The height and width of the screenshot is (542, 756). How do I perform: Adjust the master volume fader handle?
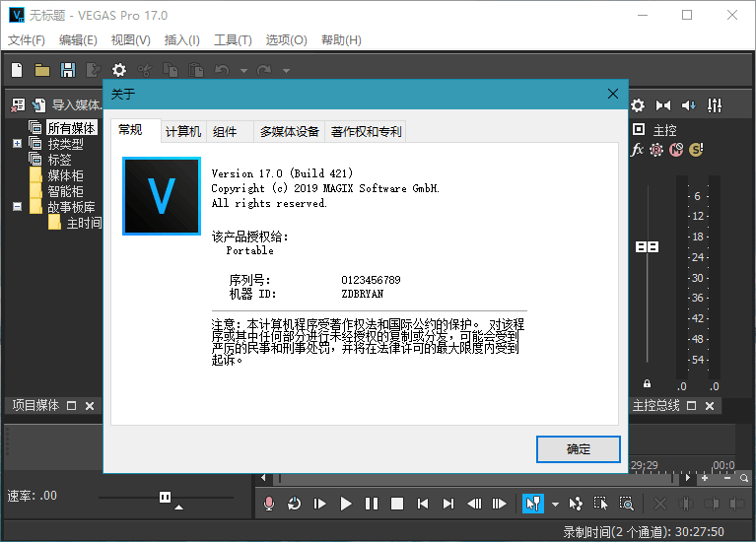(647, 247)
